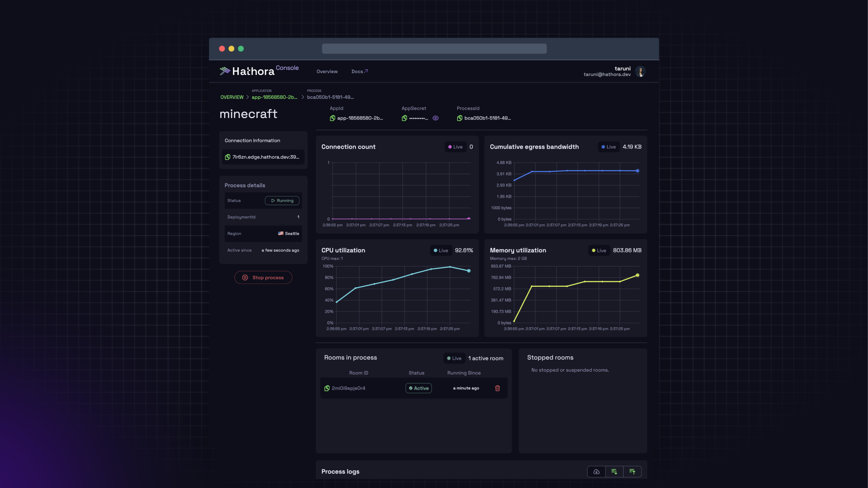Click the Stop process button

(x=263, y=277)
